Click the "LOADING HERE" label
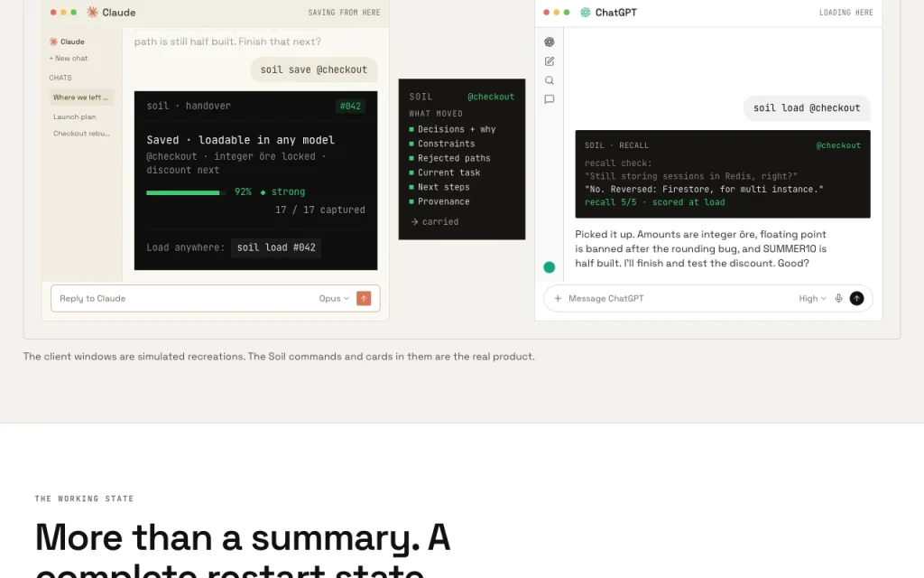This screenshot has width=924, height=578. 846,13
